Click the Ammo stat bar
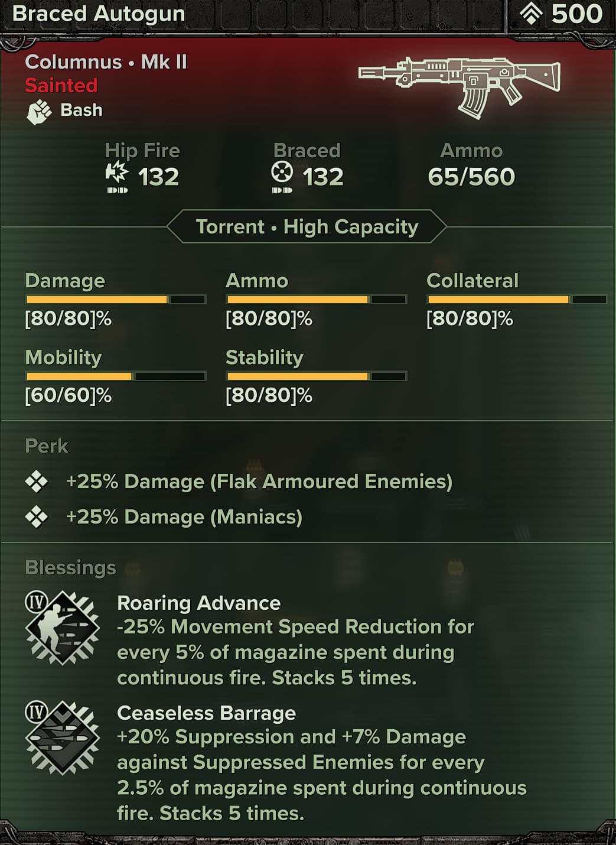Image resolution: width=616 pixels, height=845 pixels. [x=317, y=300]
